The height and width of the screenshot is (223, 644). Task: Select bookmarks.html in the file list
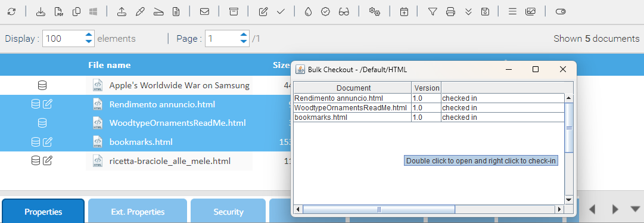click(141, 142)
